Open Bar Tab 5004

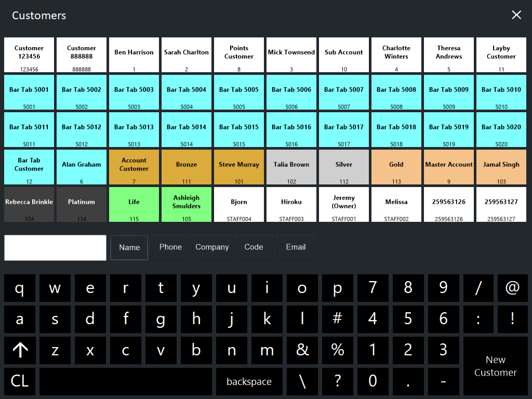click(x=187, y=92)
